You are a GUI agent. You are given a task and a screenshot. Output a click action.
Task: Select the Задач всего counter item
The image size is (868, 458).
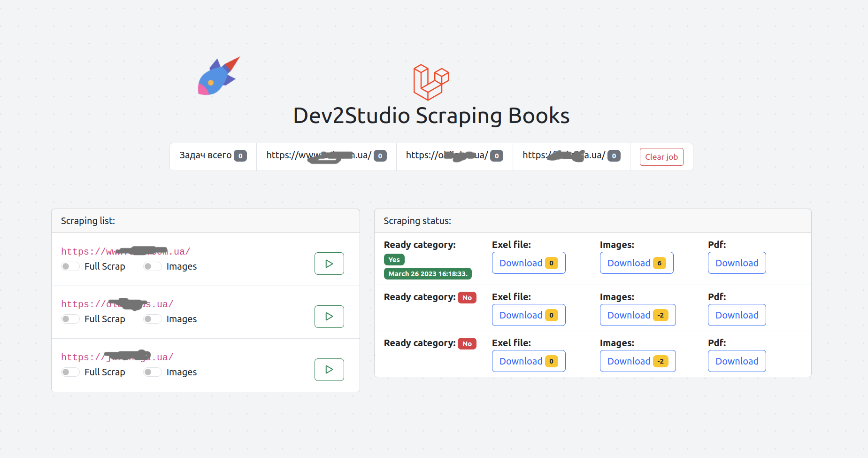coord(213,156)
